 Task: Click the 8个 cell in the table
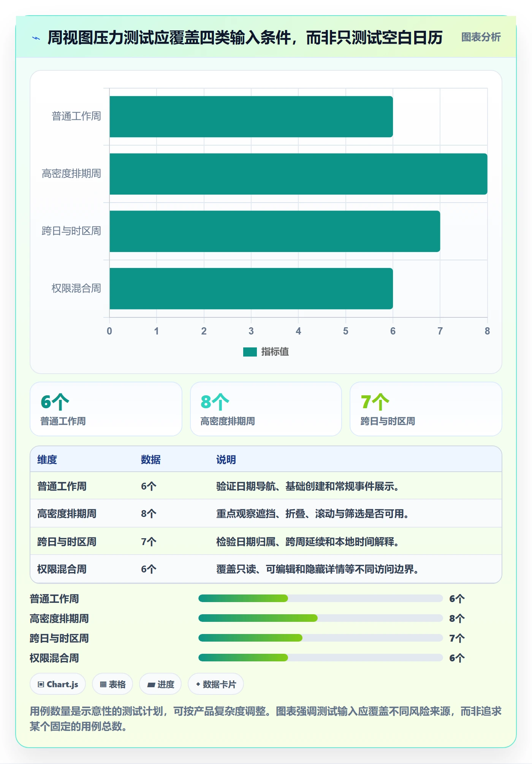(149, 514)
